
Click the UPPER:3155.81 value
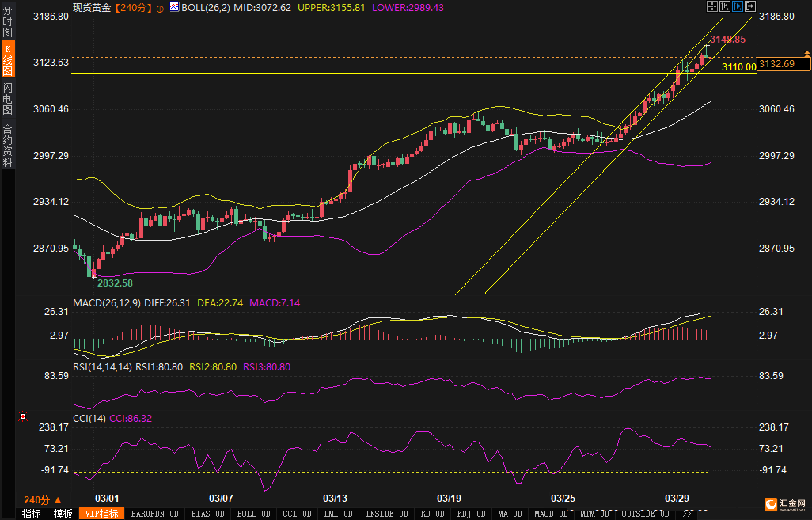tap(331, 8)
